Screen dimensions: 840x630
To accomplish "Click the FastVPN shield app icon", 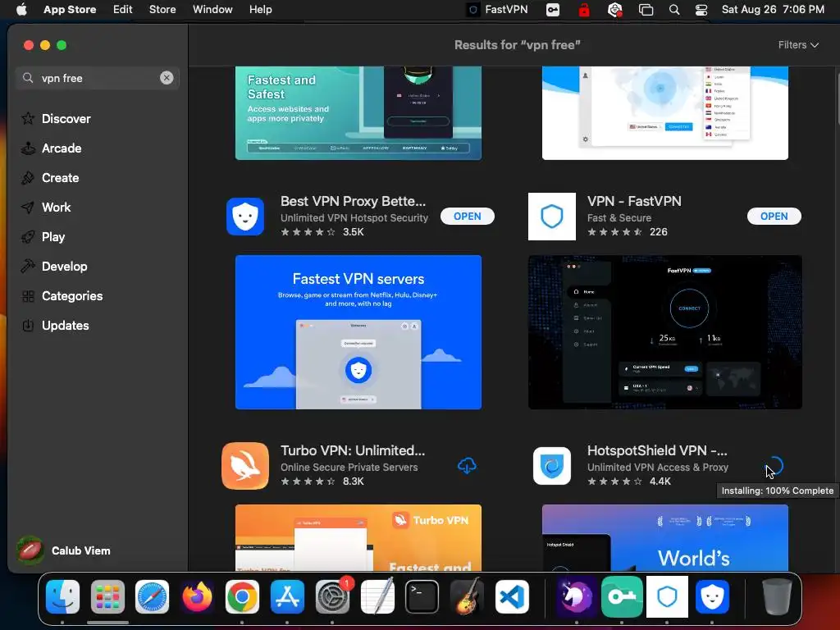I will 552,216.
